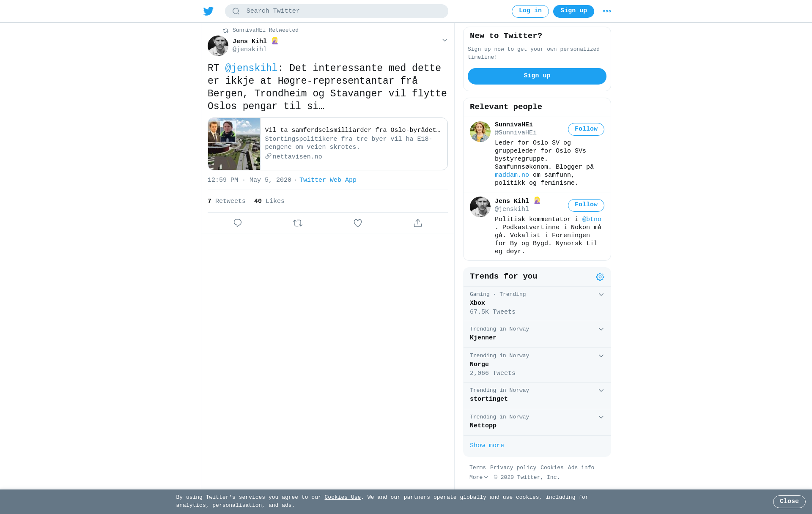Like the tweet with heart icon
This screenshot has width=812, height=514.
(358, 223)
